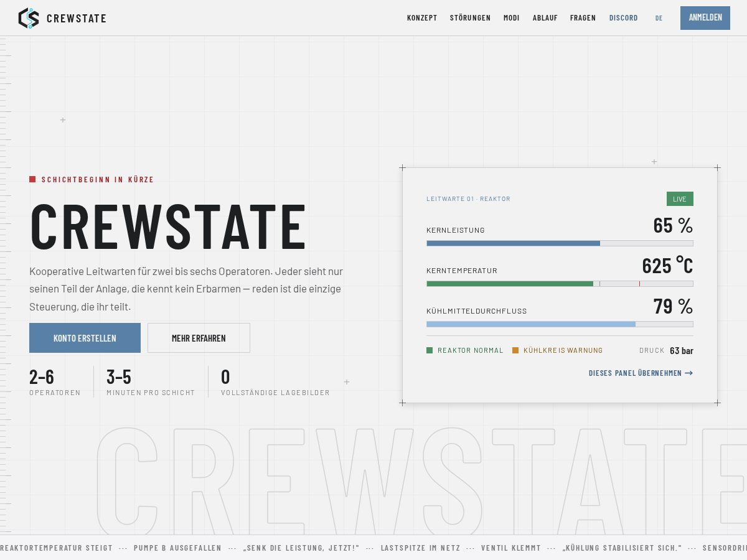Click the Kühlmitteldurchfluss progress bar

coord(560,324)
